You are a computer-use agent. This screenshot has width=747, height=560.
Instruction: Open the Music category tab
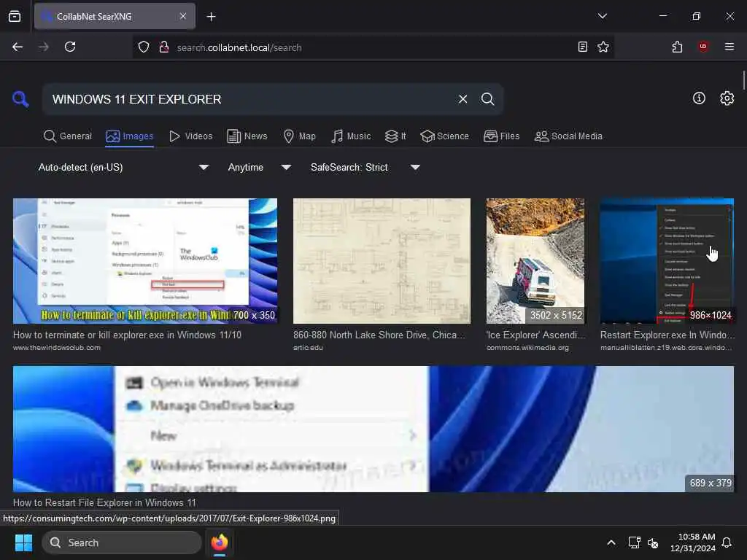click(351, 136)
